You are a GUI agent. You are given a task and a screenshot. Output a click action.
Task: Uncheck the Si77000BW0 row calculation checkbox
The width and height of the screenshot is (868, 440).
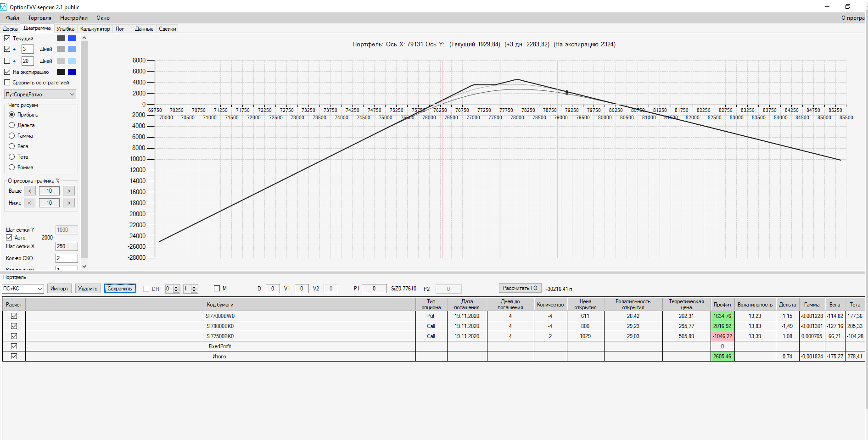[14, 316]
